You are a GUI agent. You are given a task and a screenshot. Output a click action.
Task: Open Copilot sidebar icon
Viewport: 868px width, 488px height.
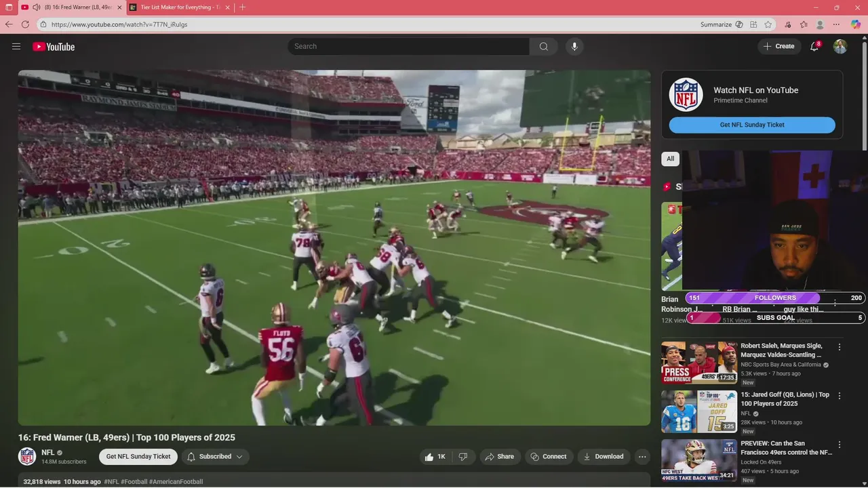pyautogui.click(x=856, y=24)
